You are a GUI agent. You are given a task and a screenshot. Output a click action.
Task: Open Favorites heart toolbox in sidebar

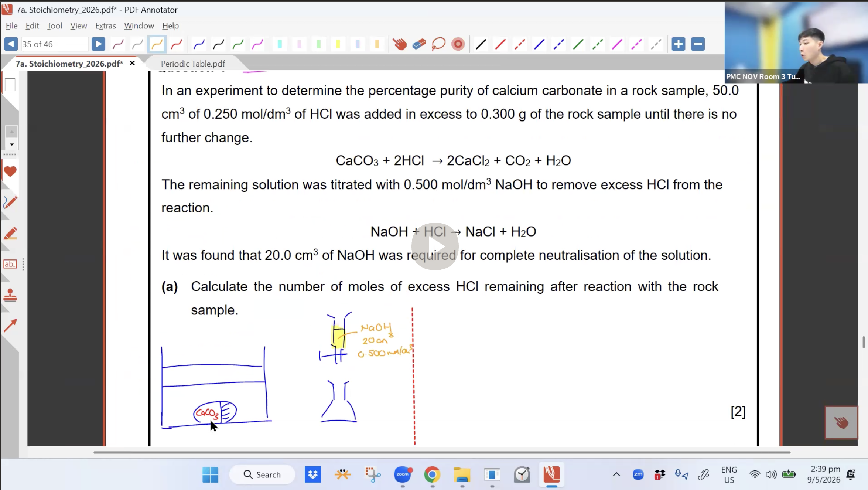pos(10,171)
